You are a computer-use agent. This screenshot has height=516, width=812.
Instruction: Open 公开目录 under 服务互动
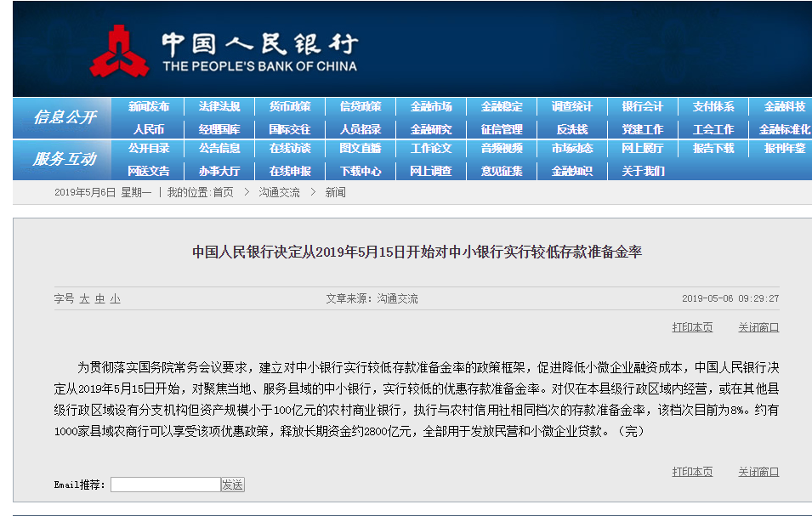point(149,148)
